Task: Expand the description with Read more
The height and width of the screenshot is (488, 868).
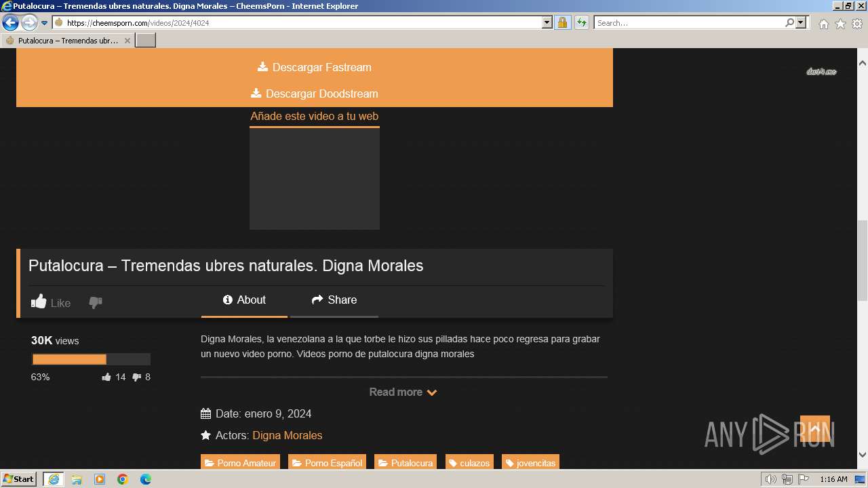Action: coord(403,392)
